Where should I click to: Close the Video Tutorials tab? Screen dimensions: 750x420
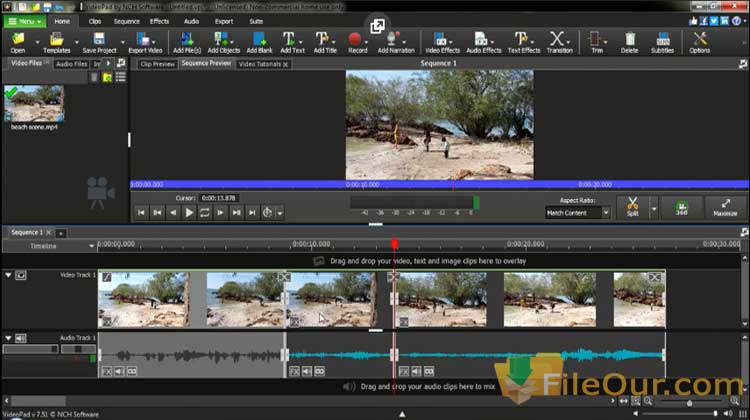286,65
